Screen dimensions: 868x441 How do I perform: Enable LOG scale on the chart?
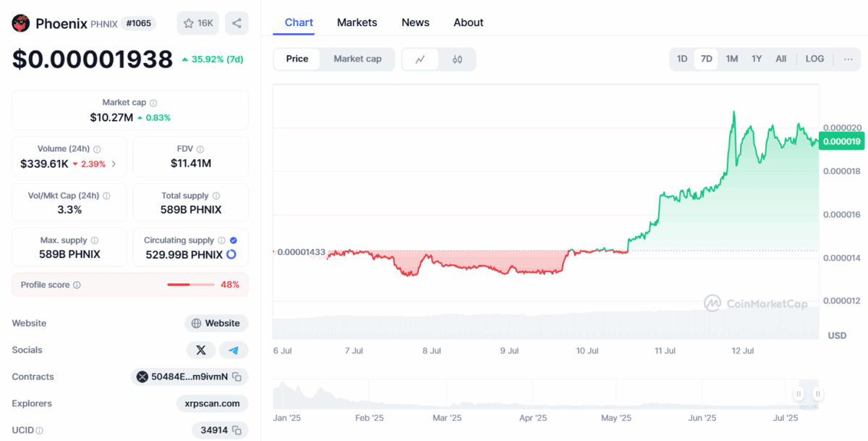pyautogui.click(x=814, y=59)
